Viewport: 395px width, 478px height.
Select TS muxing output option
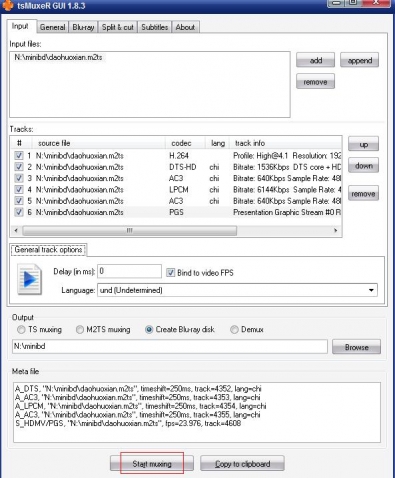[x=21, y=330]
